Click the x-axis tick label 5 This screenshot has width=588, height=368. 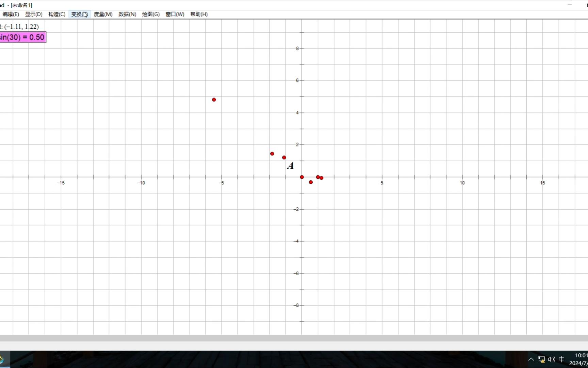[x=382, y=183]
